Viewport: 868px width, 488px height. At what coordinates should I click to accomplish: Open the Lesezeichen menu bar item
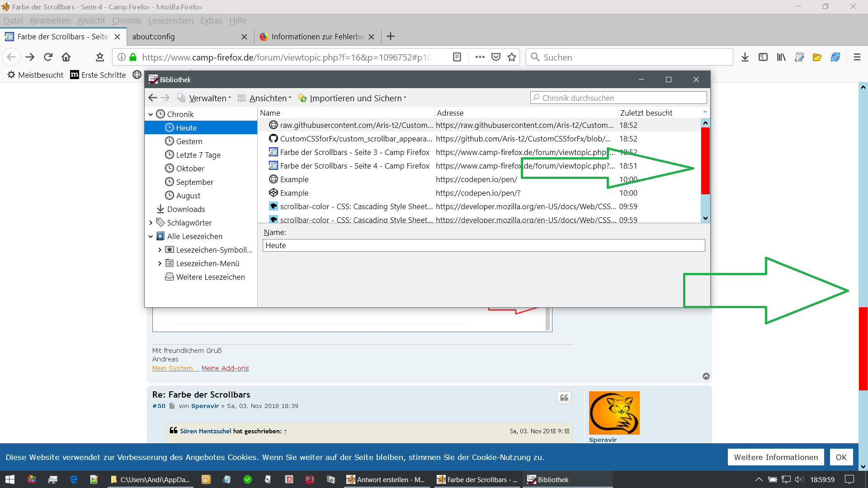[x=170, y=20]
